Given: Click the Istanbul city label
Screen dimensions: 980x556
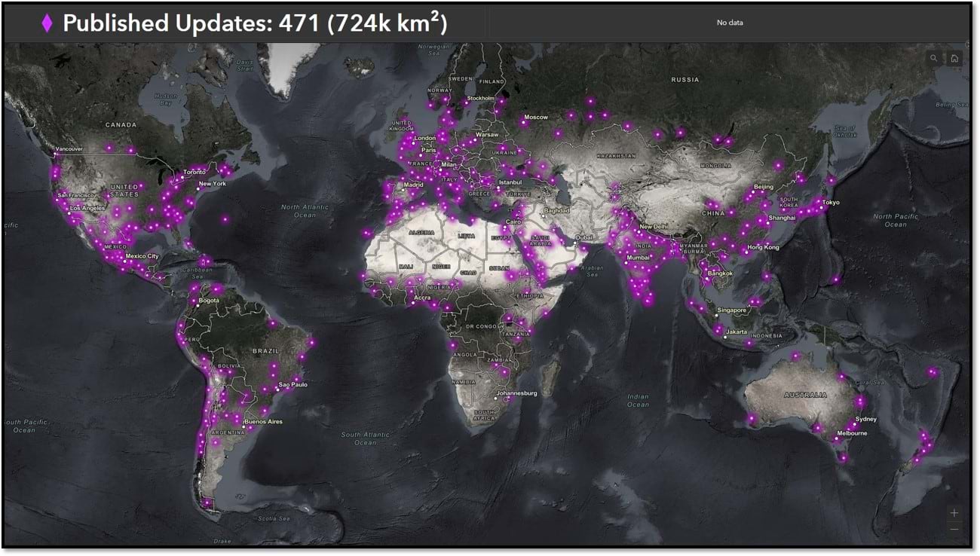Looking at the screenshot, I should pos(510,182).
